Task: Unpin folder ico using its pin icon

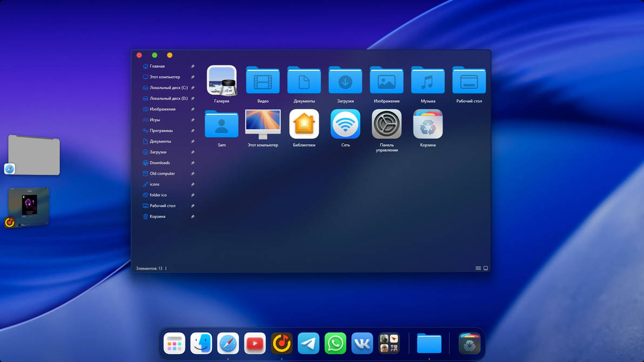Action: (x=193, y=195)
